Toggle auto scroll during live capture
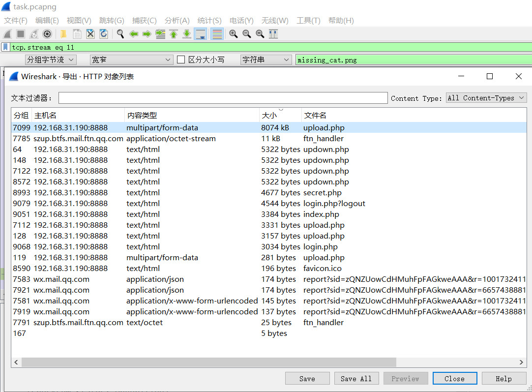The image size is (532, 392). (201, 34)
